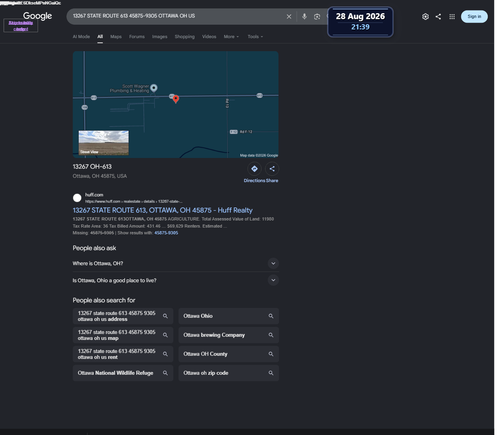Open the Tools dropdown
This screenshot has height=435, width=500.
point(255,37)
